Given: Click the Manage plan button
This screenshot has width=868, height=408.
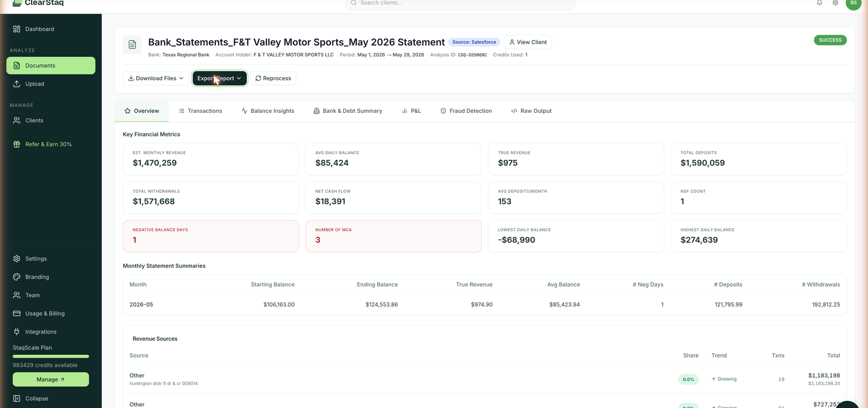Looking at the screenshot, I should [50, 380].
